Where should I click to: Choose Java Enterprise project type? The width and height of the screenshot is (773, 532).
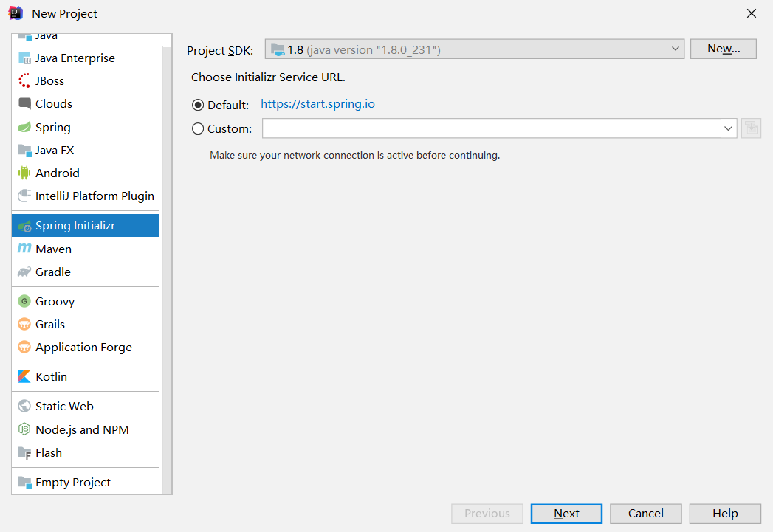click(75, 58)
